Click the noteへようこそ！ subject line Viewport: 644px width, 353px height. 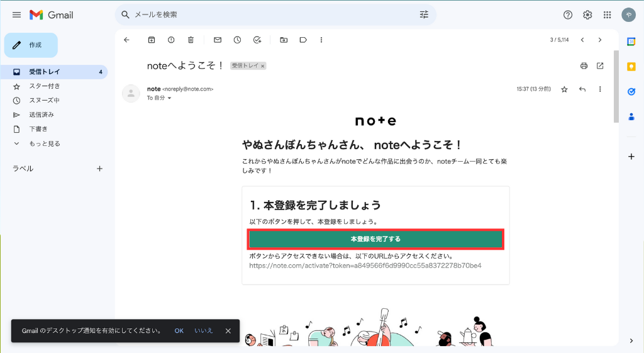186,65
